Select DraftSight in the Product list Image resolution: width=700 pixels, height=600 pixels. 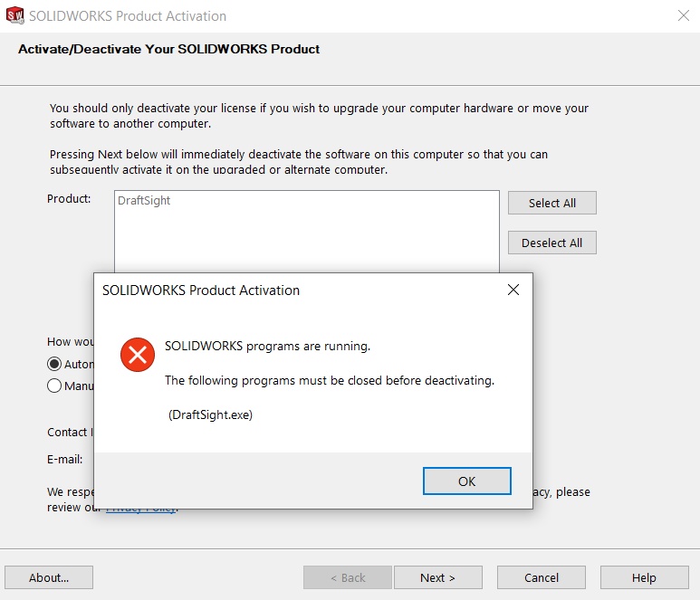tap(144, 201)
